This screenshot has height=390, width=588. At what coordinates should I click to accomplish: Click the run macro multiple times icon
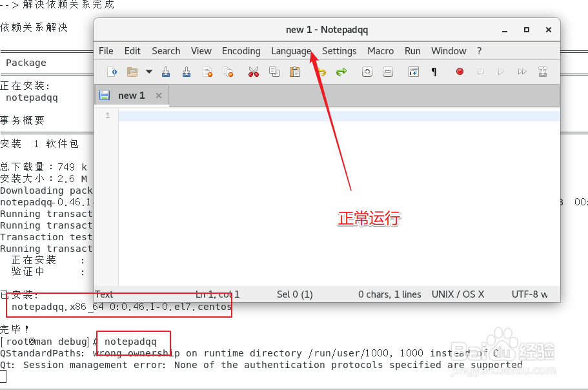point(522,71)
